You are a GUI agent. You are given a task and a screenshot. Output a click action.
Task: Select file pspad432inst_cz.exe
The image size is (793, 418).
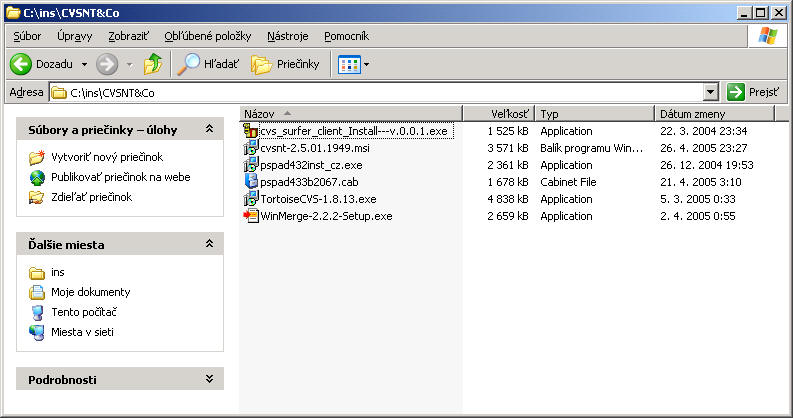(x=311, y=165)
